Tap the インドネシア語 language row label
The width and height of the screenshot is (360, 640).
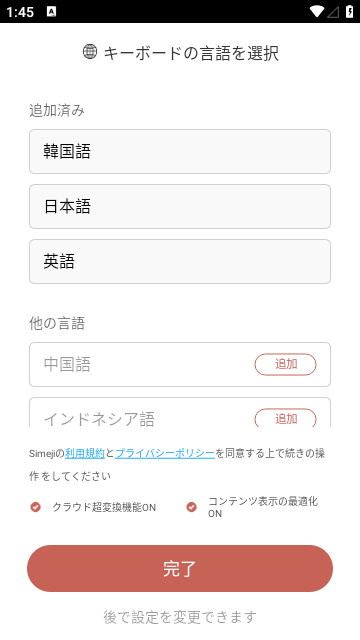99,419
